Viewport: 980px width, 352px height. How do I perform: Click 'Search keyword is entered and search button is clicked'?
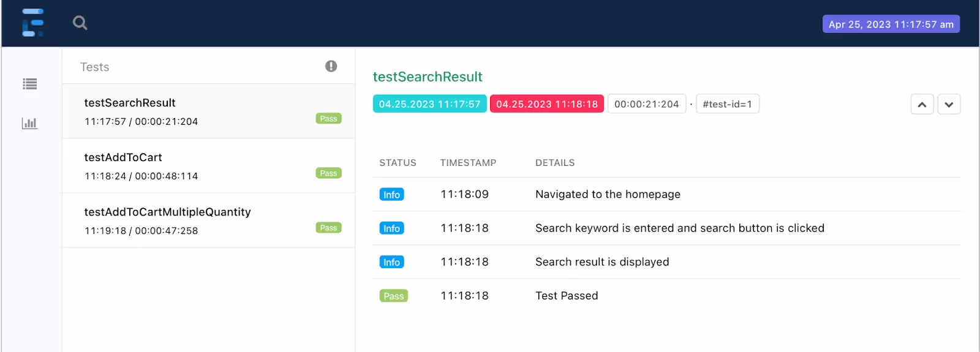(x=680, y=228)
